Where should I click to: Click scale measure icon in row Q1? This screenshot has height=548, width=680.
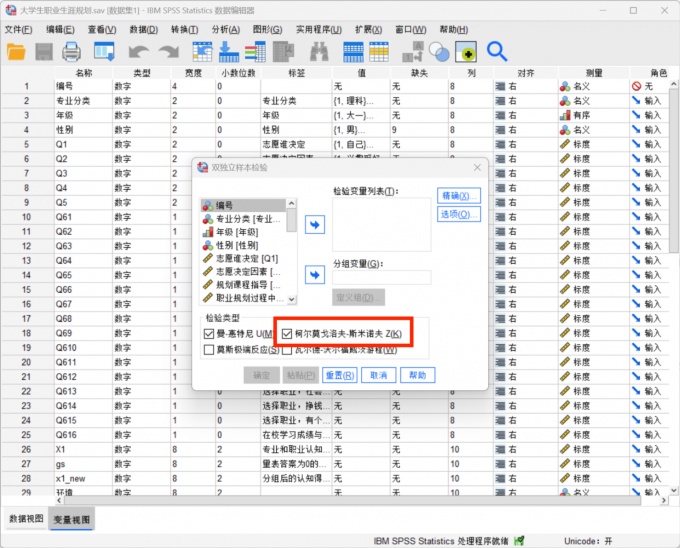tap(565, 144)
